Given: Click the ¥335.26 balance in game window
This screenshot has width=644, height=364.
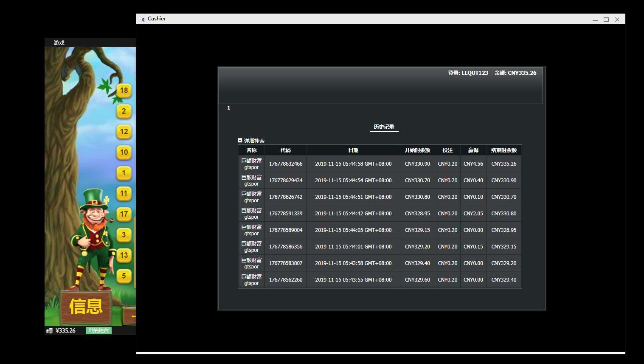Looking at the screenshot, I should tap(65, 330).
